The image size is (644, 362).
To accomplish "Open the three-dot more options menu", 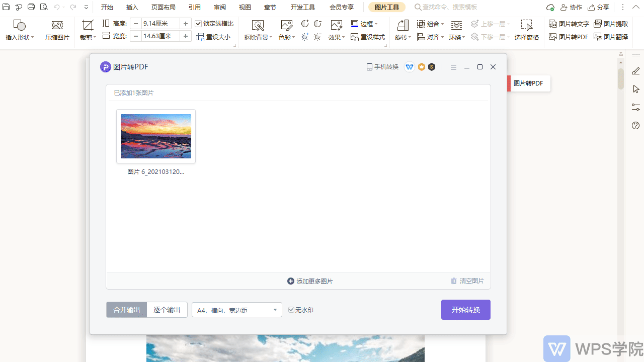I will click(x=623, y=8).
